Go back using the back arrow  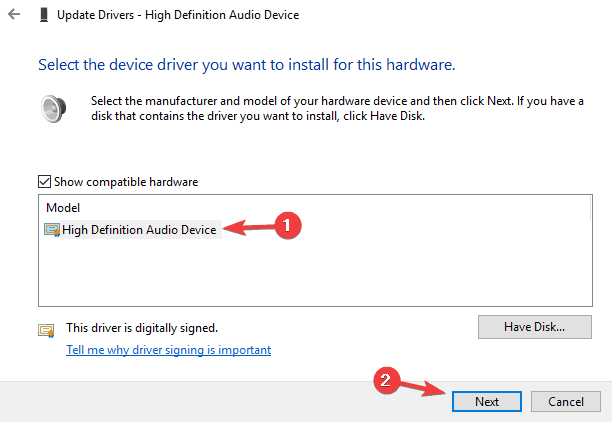(x=14, y=14)
